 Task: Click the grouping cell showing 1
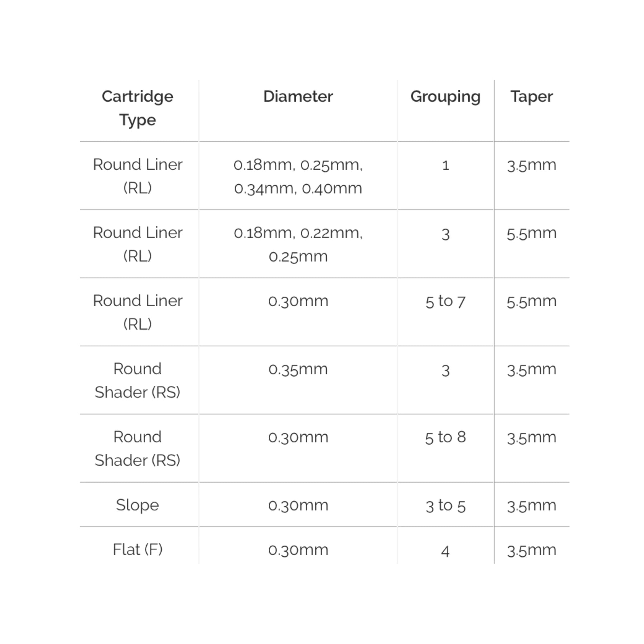(445, 165)
